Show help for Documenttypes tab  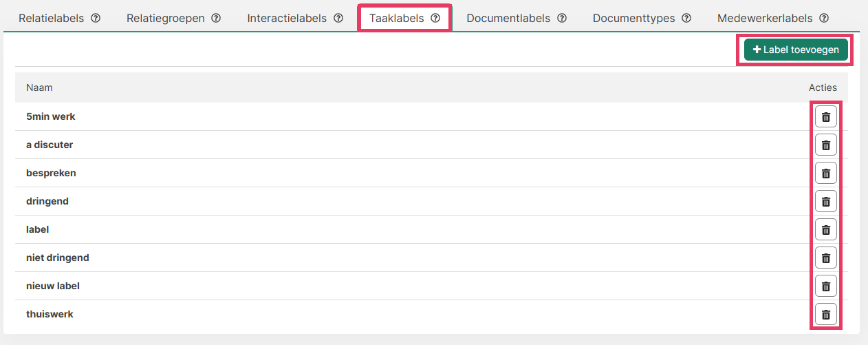click(x=686, y=19)
